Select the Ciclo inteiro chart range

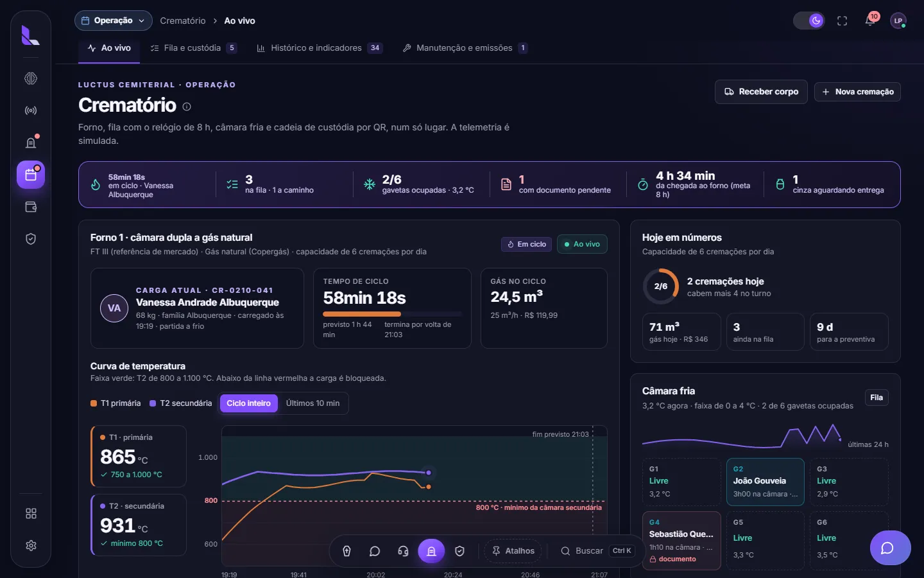(x=249, y=403)
